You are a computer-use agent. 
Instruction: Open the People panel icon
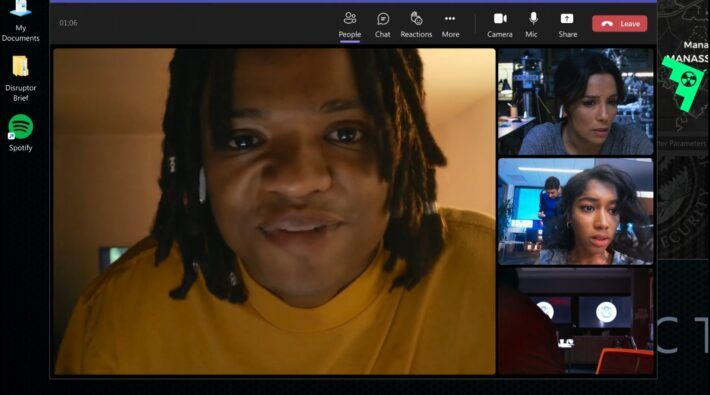pos(350,19)
